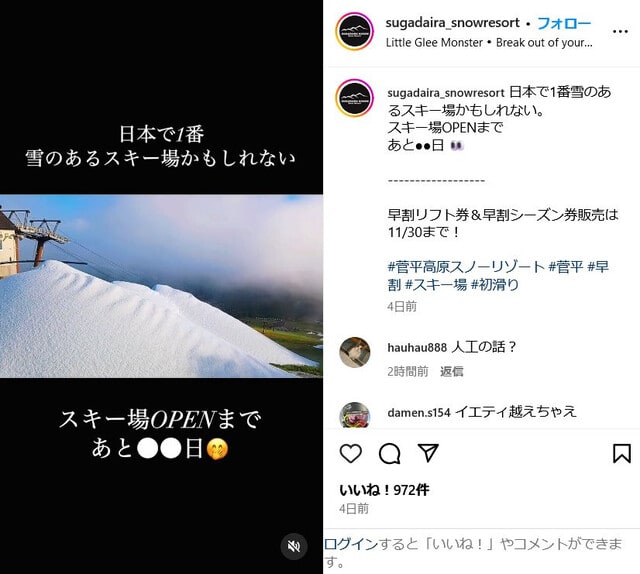This screenshot has width=640, height=574.
Task: Click the caption author's profile avatar
Action: coord(355,98)
